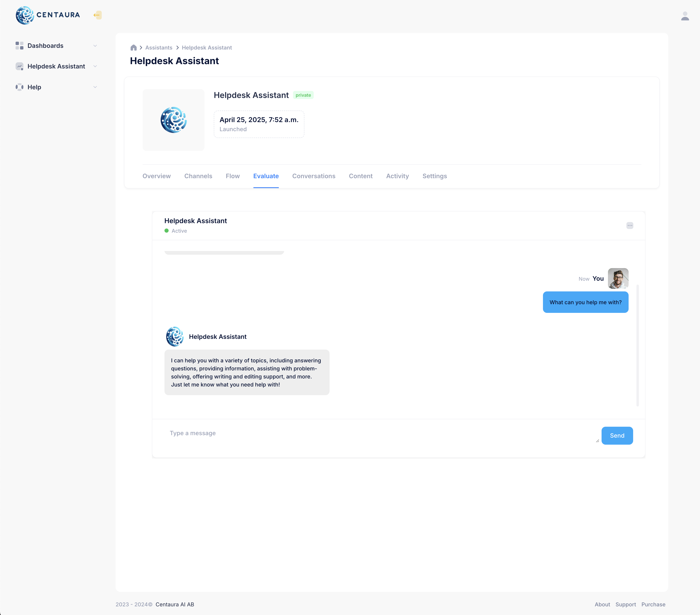Click the Send button
Screen dimensions: 700x615
(617, 435)
